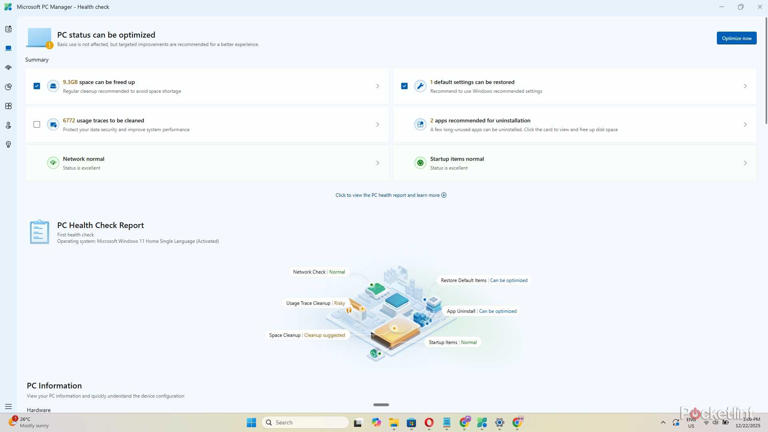Click the clipboard PC Health Check Report icon
This screenshot has width=768, height=432.
pos(39,232)
